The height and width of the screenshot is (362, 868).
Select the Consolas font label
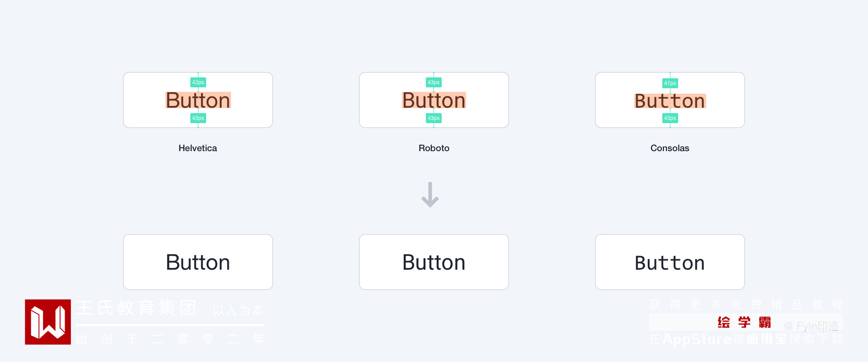(670, 148)
